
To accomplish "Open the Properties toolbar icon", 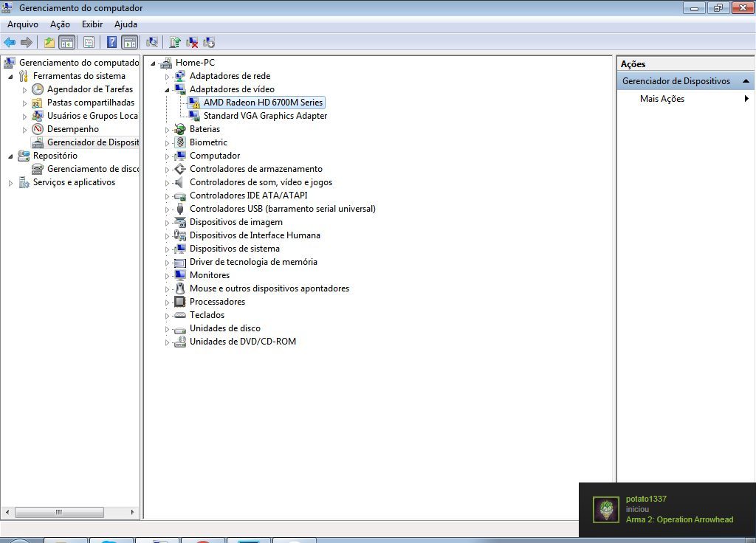I will point(89,42).
